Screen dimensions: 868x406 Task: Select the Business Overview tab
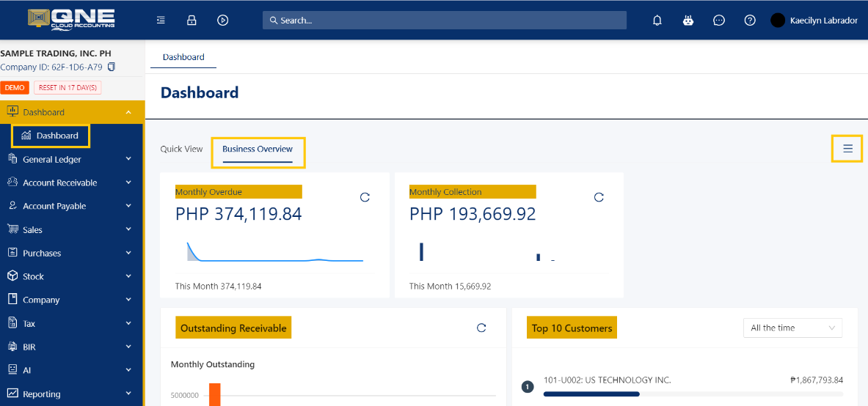click(258, 150)
